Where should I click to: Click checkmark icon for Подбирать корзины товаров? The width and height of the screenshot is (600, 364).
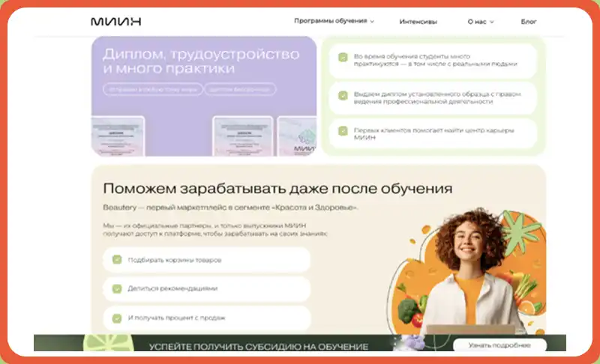(x=117, y=260)
